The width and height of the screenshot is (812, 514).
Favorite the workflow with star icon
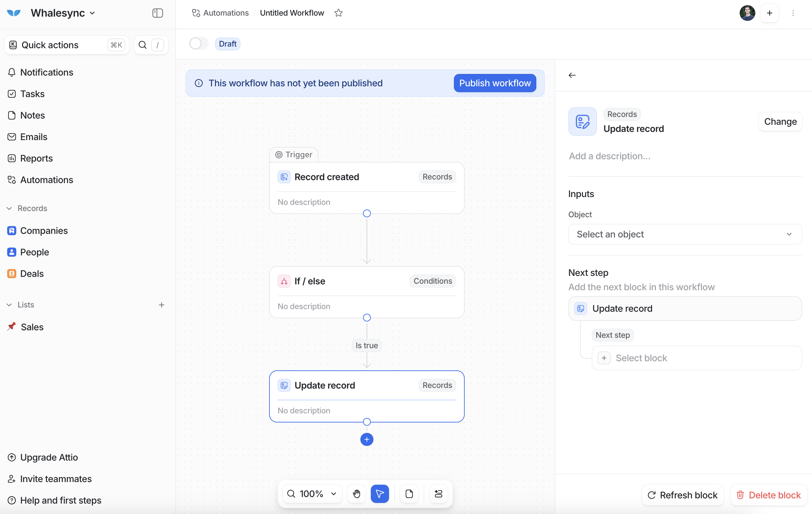pyautogui.click(x=338, y=13)
